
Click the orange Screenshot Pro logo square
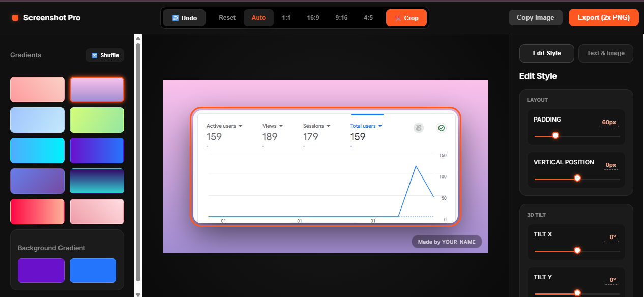[x=15, y=18]
